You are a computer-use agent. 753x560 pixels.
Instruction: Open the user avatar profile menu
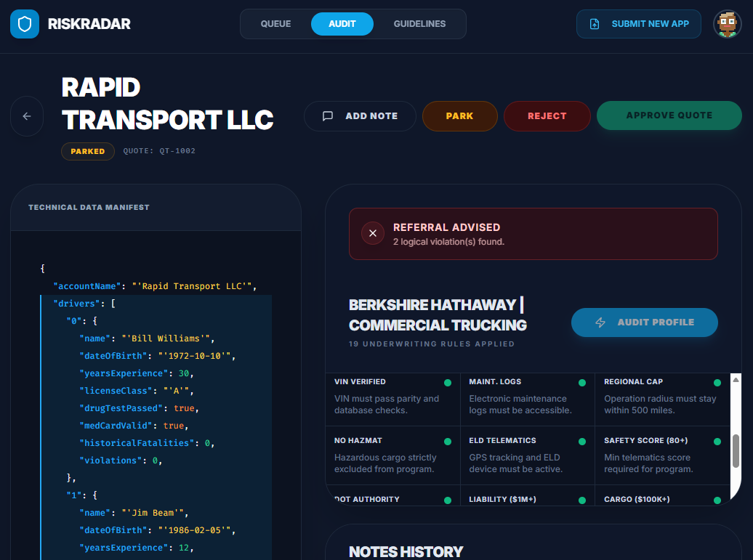(x=727, y=24)
